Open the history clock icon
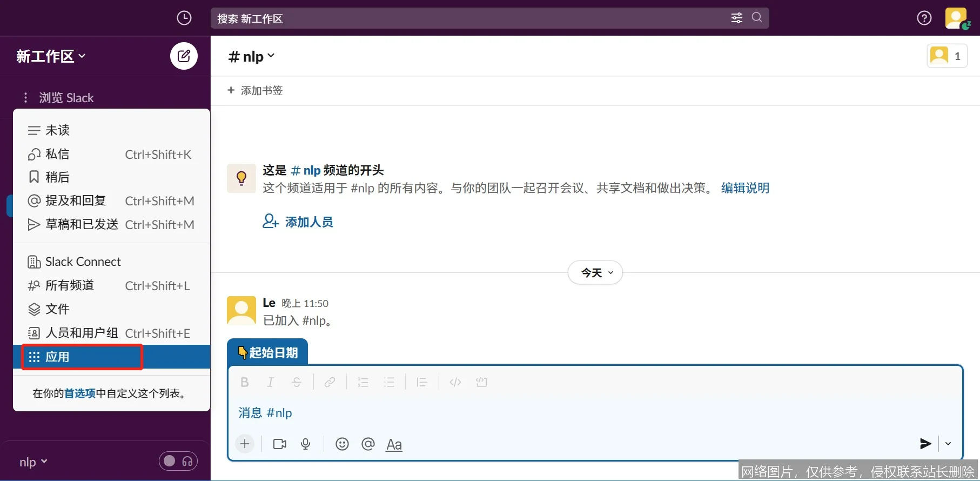Screen dimensions: 980x481 click(184, 18)
